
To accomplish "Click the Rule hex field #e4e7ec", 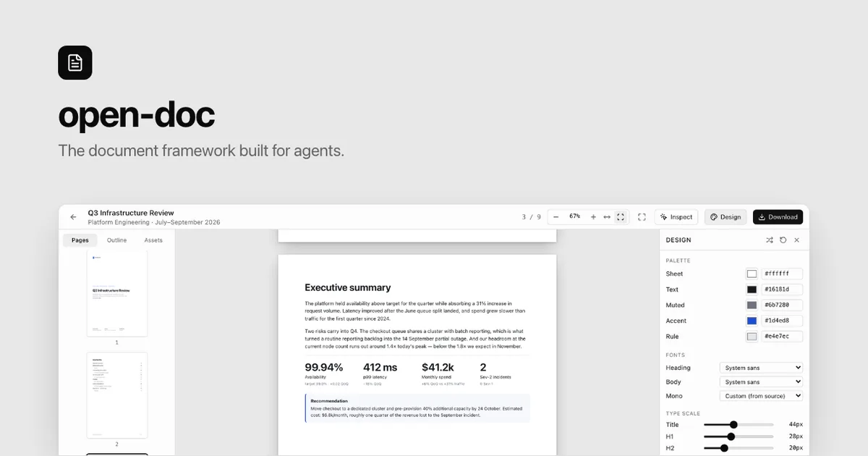I will [782, 337].
